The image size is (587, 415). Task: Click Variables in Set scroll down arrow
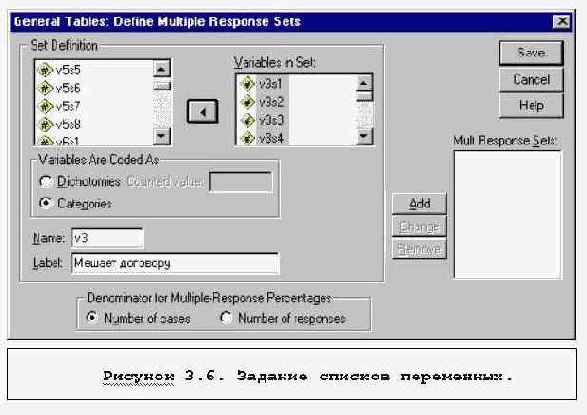[364, 136]
